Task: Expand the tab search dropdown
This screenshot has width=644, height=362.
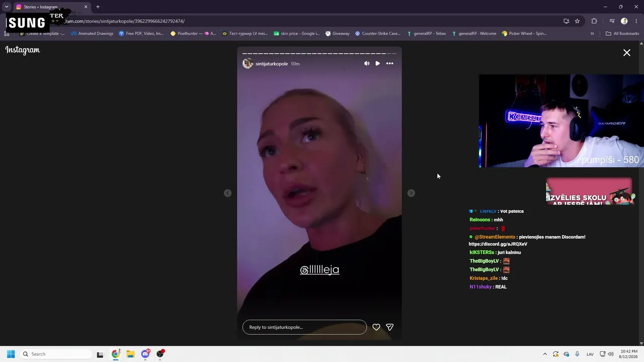Action: click(7, 7)
